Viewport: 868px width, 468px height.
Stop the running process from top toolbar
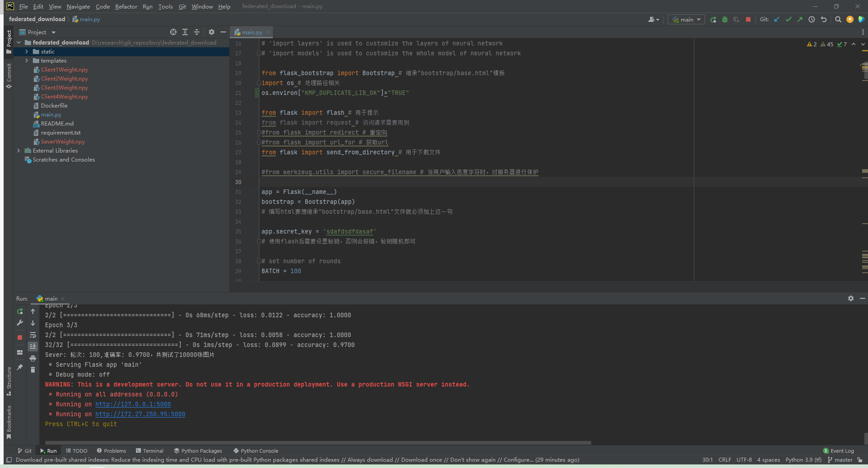coord(748,19)
